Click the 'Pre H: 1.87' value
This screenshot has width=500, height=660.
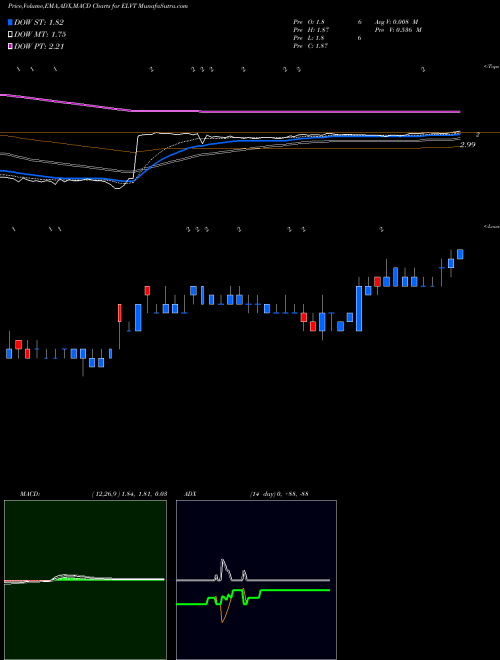311,30
